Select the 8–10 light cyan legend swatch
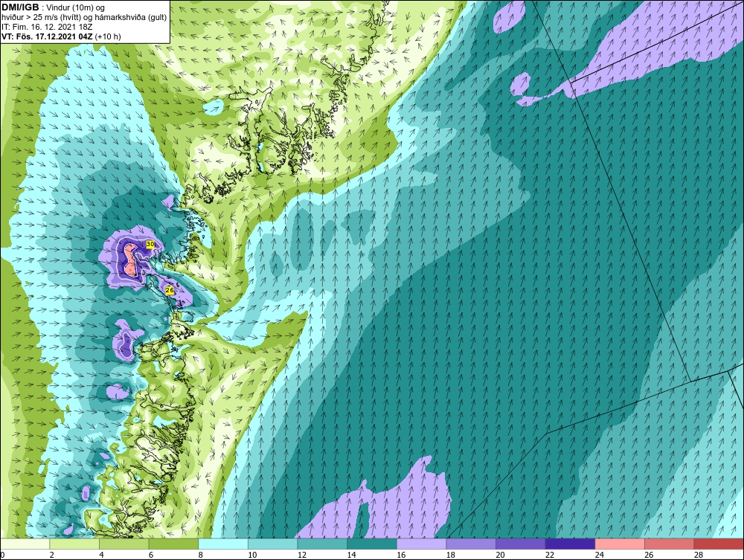The height and width of the screenshot is (560, 744). pyautogui.click(x=223, y=544)
